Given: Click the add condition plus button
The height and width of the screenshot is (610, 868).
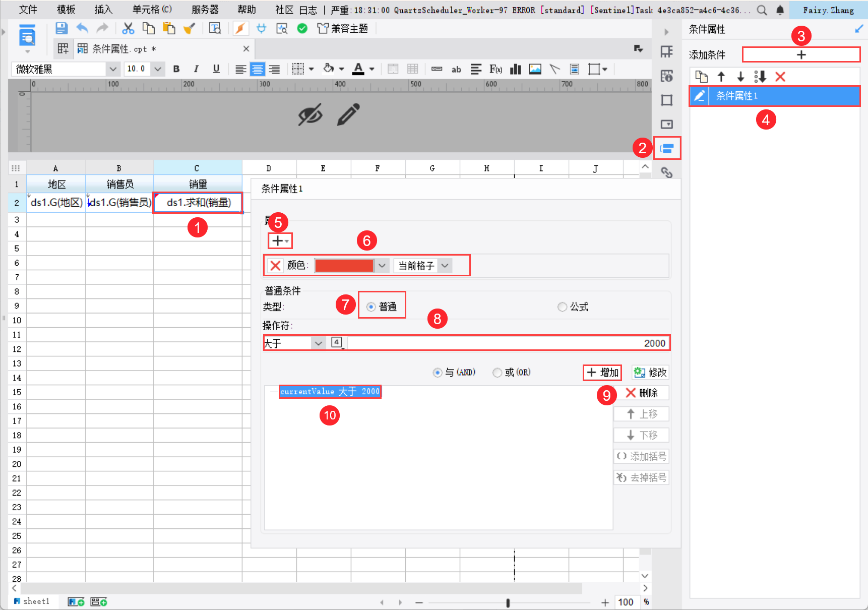Looking at the screenshot, I should tap(801, 54).
